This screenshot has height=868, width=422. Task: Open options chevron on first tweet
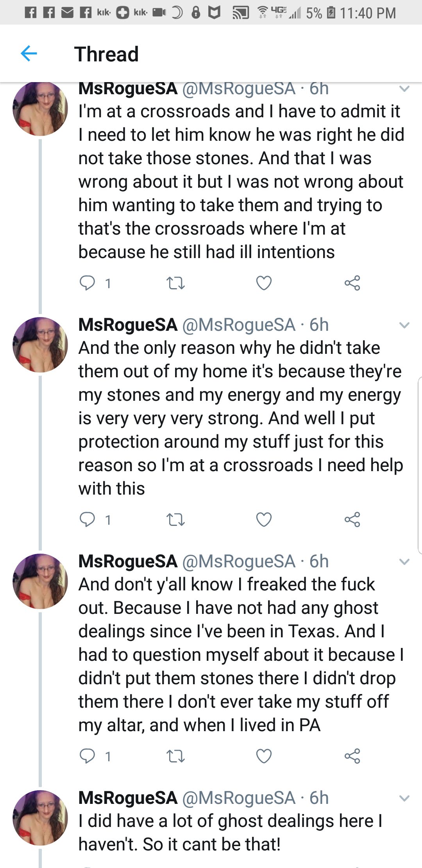404,89
